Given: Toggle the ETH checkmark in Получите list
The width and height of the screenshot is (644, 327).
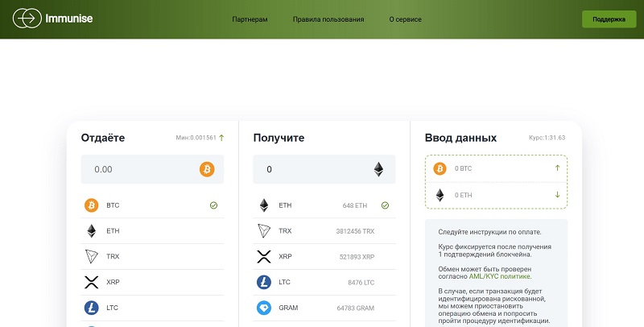Looking at the screenshot, I should tap(385, 205).
